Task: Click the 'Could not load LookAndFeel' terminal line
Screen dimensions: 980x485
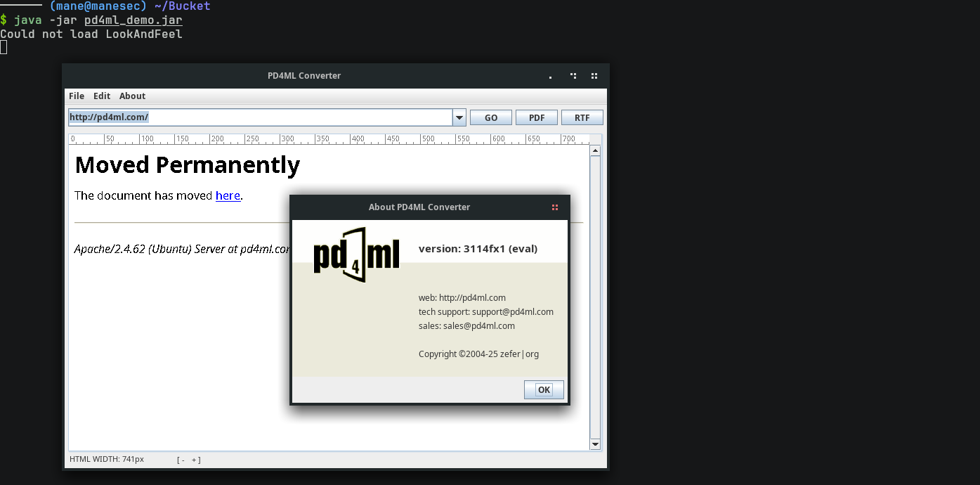Action: (91, 34)
